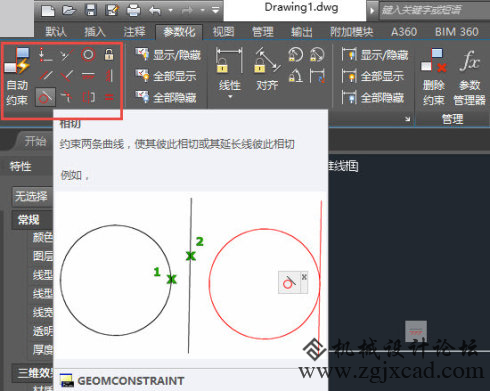Click the 对齐 aligned dimensional constraint

[x=267, y=69]
